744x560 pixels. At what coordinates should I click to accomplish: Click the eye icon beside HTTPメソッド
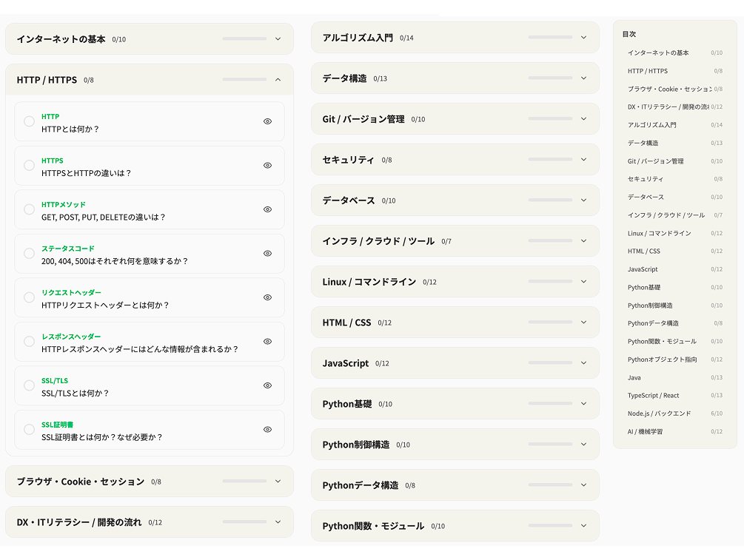click(x=267, y=209)
